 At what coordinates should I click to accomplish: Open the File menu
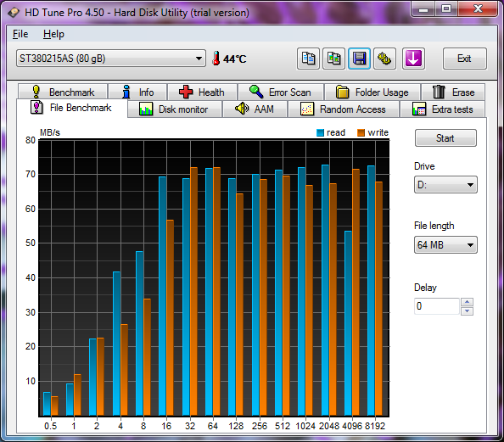click(20, 34)
